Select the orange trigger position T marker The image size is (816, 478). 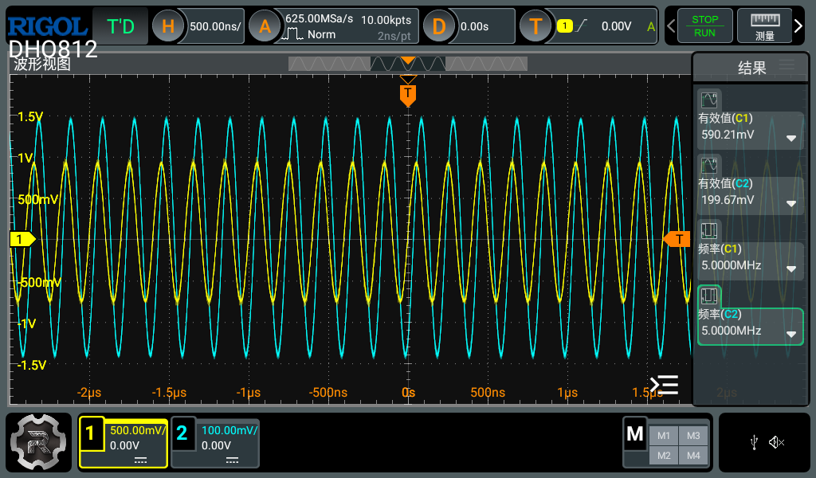click(x=407, y=95)
